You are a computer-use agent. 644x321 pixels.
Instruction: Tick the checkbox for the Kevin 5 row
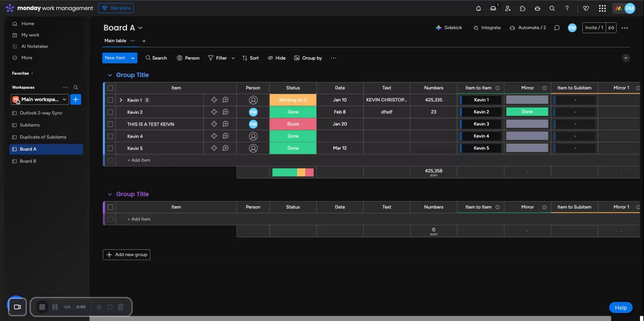(x=110, y=148)
